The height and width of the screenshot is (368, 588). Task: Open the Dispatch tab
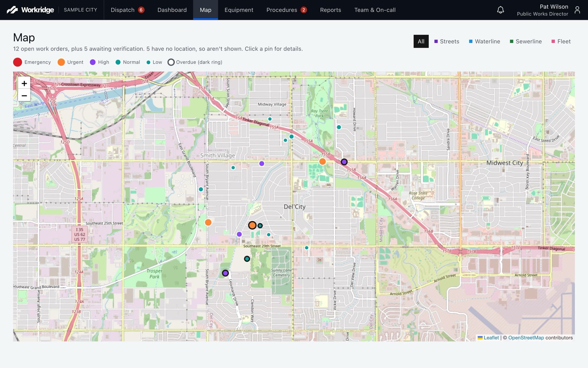(127, 10)
